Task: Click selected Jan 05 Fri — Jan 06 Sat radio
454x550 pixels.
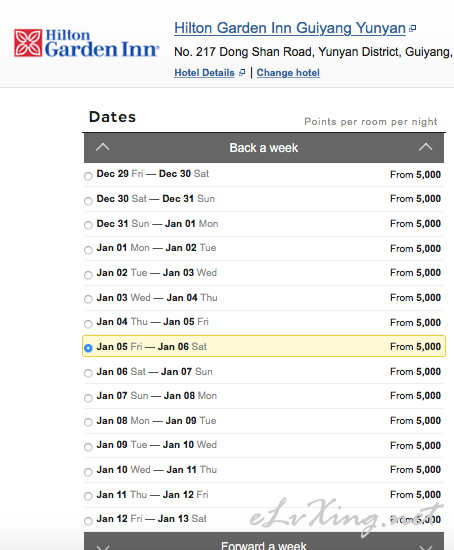Action: point(88,348)
